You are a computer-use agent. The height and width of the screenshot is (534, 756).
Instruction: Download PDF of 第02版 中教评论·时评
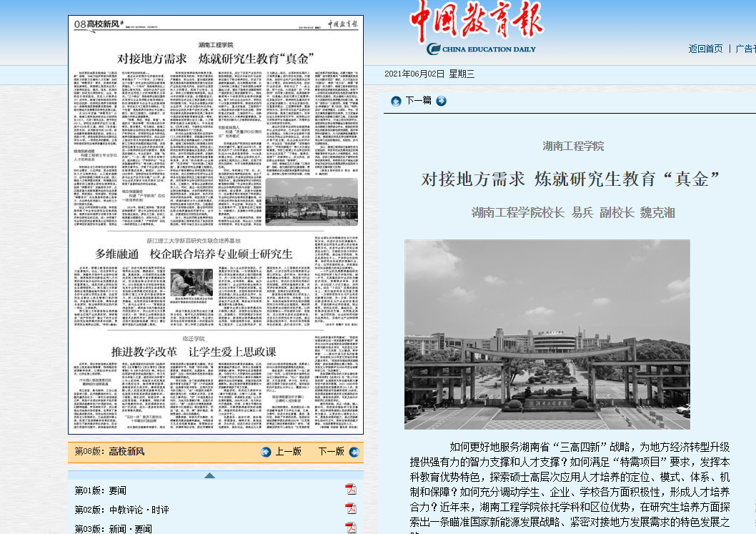(351, 508)
